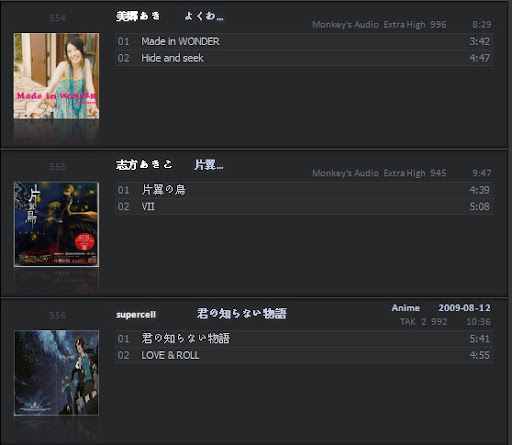Click the Made in WONDER album cover

point(56,76)
